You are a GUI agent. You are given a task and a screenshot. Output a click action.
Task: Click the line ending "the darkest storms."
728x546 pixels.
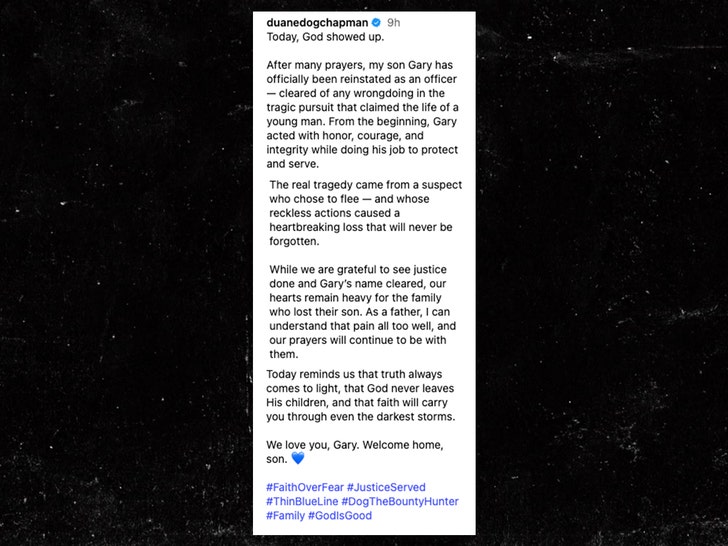[x=361, y=416]
